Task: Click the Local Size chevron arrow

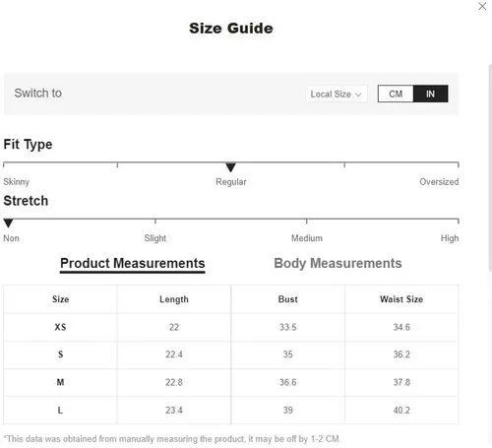Action: [358, 95]
